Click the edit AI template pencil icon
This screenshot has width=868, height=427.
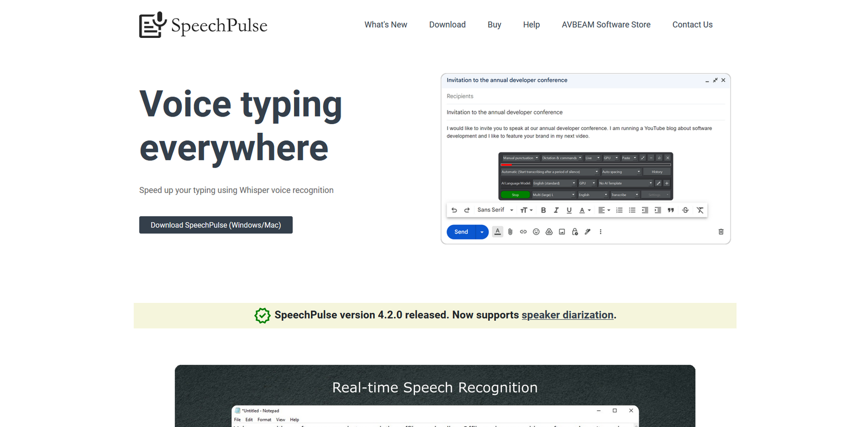(659, 183)
